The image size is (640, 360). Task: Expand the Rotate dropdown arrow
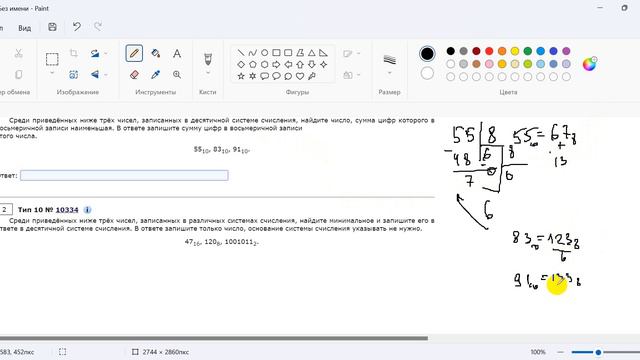coord(106,53)
